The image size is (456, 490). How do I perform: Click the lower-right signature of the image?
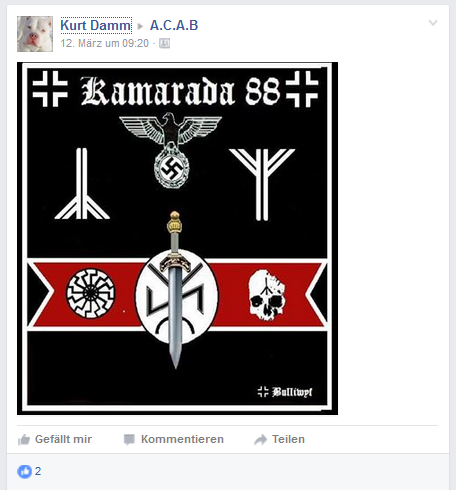pyautogui.click(x=285, y=392)
